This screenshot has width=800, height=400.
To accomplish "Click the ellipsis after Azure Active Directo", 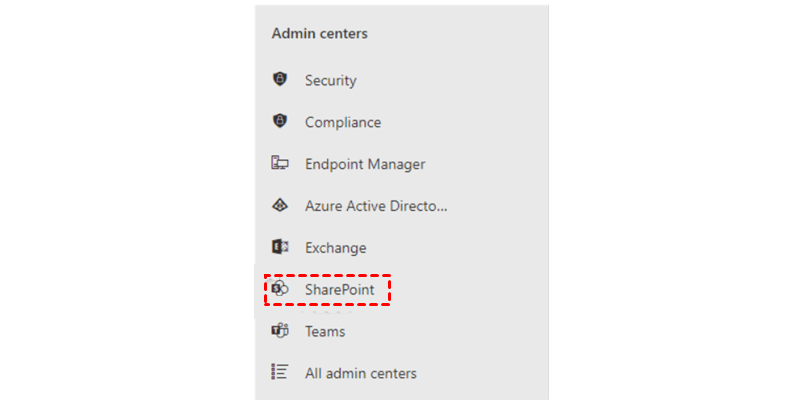I will coord(441,208).
